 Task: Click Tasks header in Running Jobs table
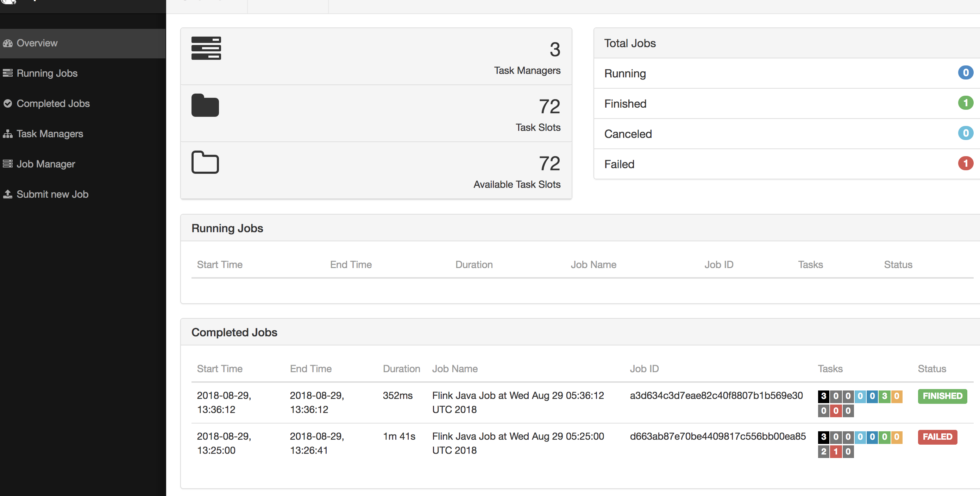[810, 265]
